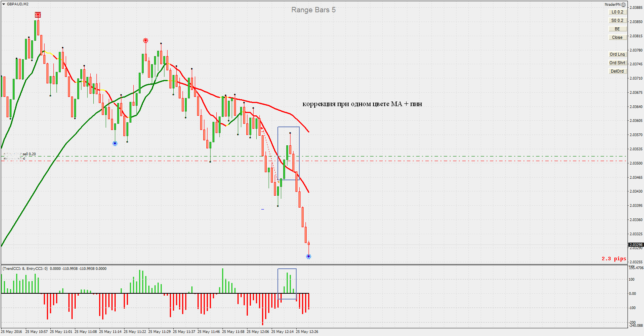Select the blue sun marker under the 11:14 low
The height and width of the screenshot is (336, 644).
pos(115,143)
